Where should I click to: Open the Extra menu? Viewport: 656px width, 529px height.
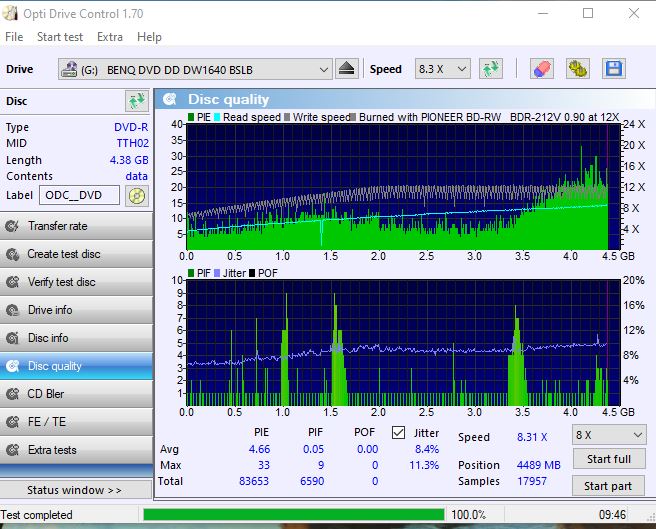[x=110, y=37]
